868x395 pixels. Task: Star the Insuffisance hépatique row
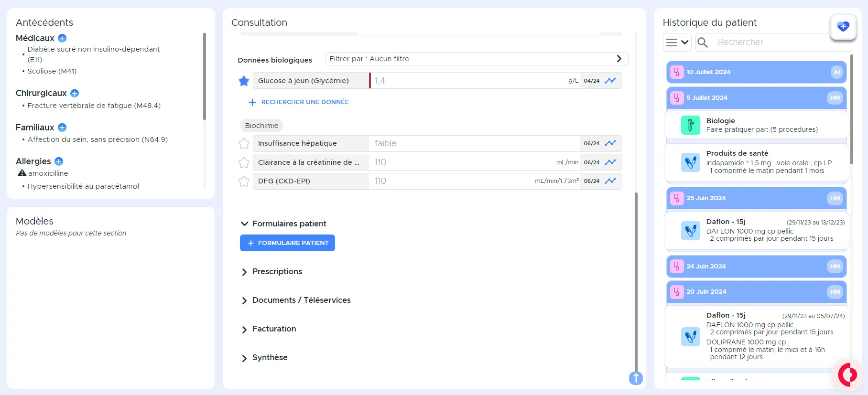pyautogui.click(x=244, y=143)
